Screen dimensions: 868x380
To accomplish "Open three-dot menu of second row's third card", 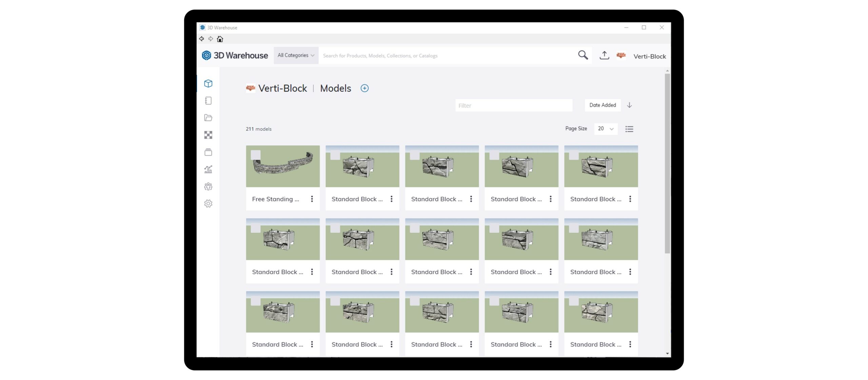I will 471,272.
